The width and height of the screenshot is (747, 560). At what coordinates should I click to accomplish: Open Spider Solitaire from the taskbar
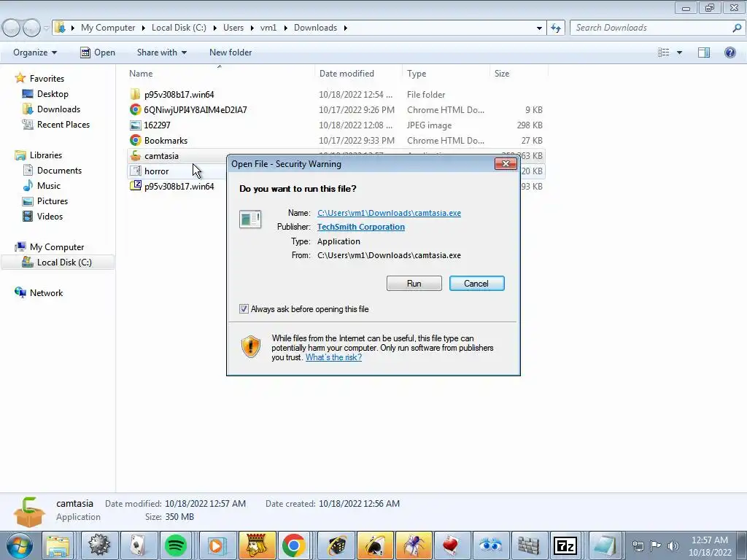414,545
